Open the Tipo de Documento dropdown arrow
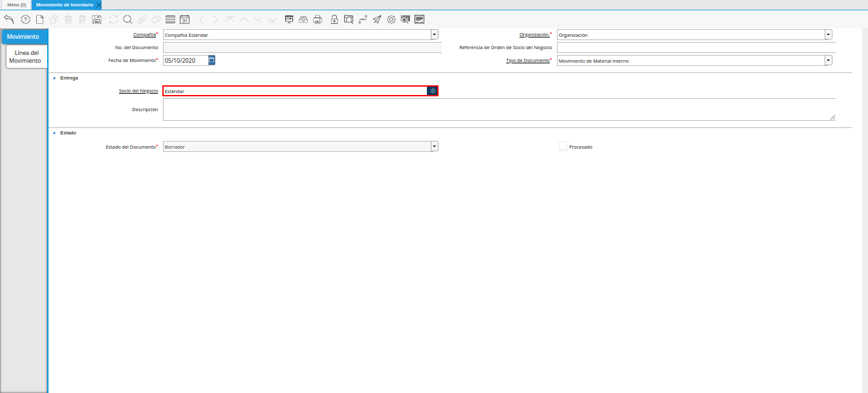This screenshot has height=393, width=868. tap(829, 61)
